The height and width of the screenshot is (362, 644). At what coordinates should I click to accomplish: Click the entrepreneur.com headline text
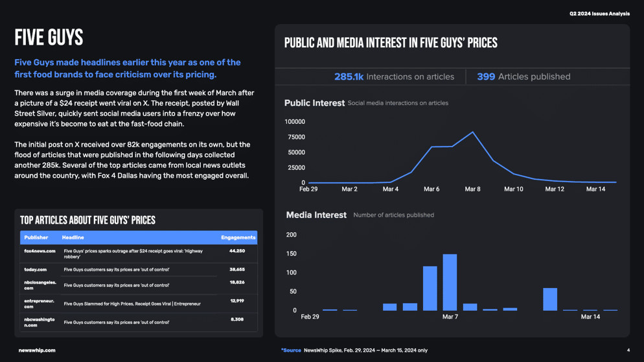pos(132,304)
